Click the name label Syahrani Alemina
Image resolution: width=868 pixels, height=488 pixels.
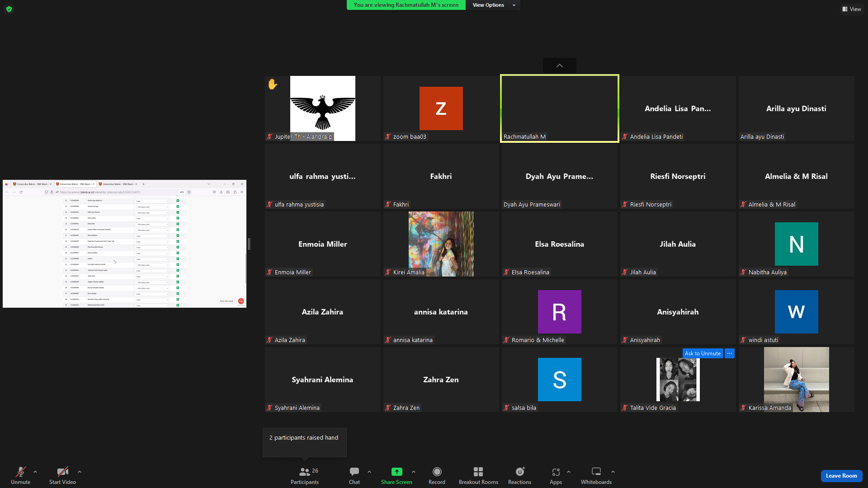pyautogui.click(x=297, y=408)
